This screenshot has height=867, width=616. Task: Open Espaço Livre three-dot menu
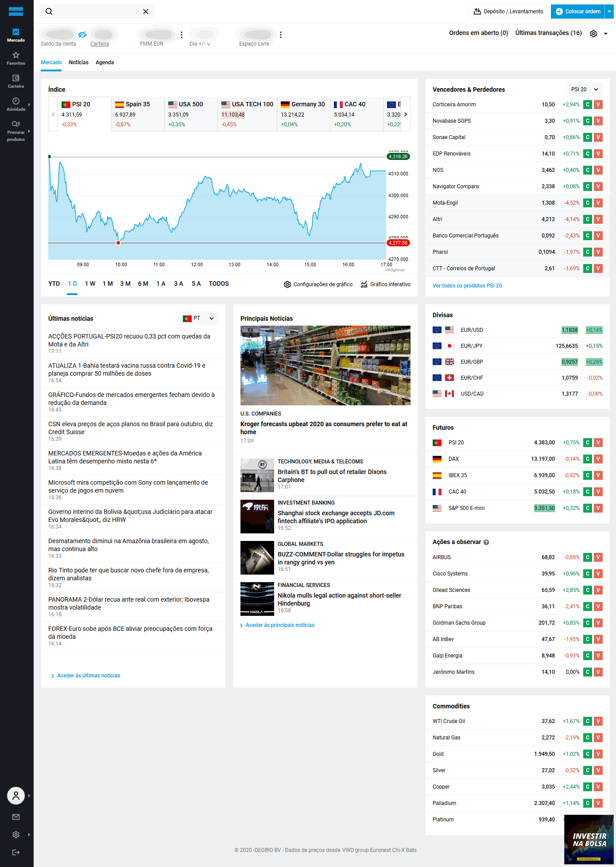tap(281, 35)
